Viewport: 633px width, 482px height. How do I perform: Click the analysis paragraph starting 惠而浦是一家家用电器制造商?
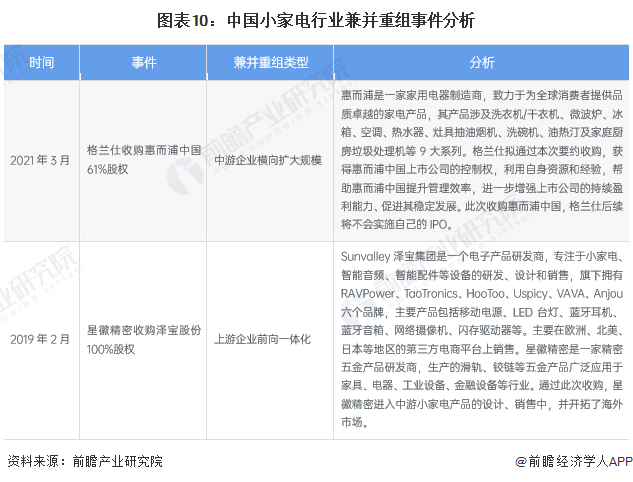(x=482, y=160)
